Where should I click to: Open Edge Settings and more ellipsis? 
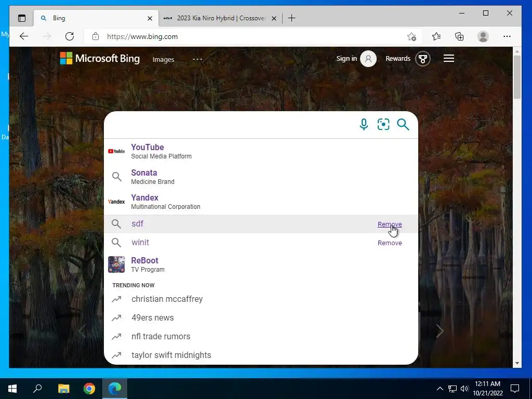point(507,36)
